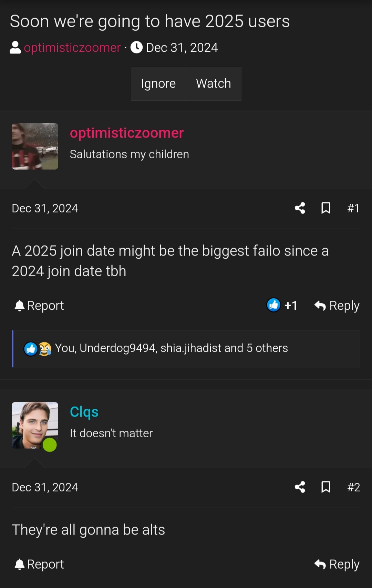Open the #2 post permalink
The image size is (372, 588).
[352, 487]
